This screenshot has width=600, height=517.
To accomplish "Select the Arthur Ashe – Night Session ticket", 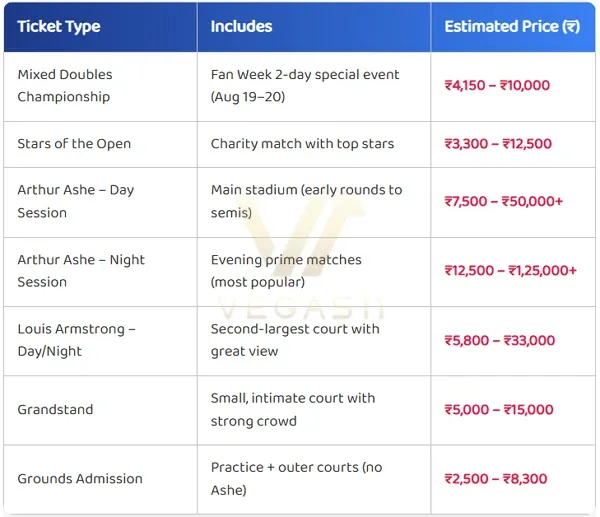I will 80,271.
